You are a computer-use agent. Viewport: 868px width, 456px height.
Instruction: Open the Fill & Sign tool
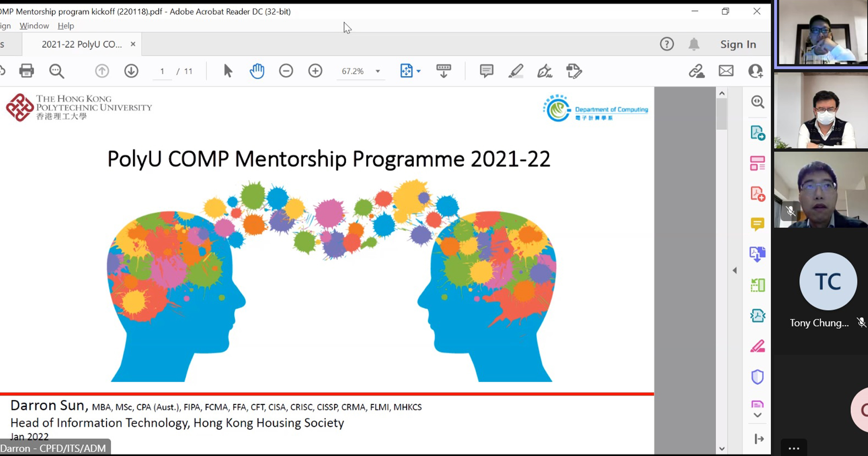click(x=544, y=71)
